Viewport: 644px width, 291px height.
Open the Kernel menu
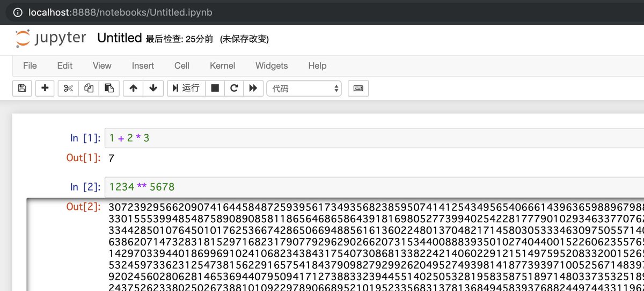coord(223,66)
